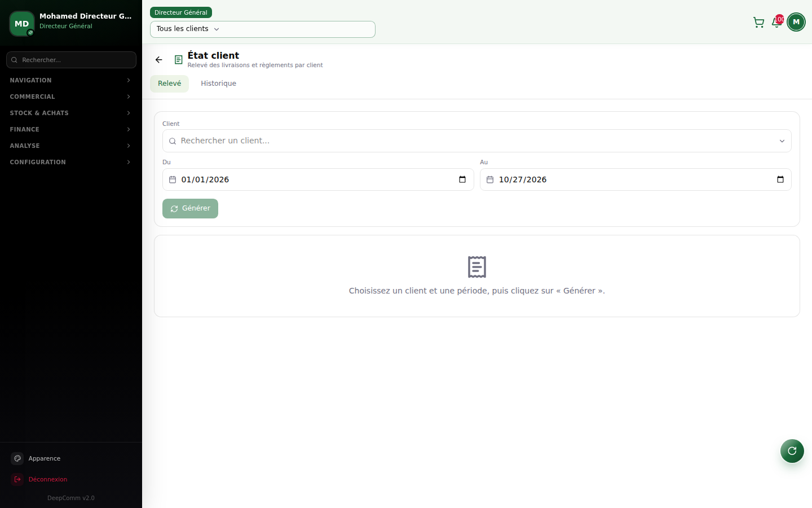Click the Mohamed Directeur G... user name
The image size is (812, 508).
85,16
